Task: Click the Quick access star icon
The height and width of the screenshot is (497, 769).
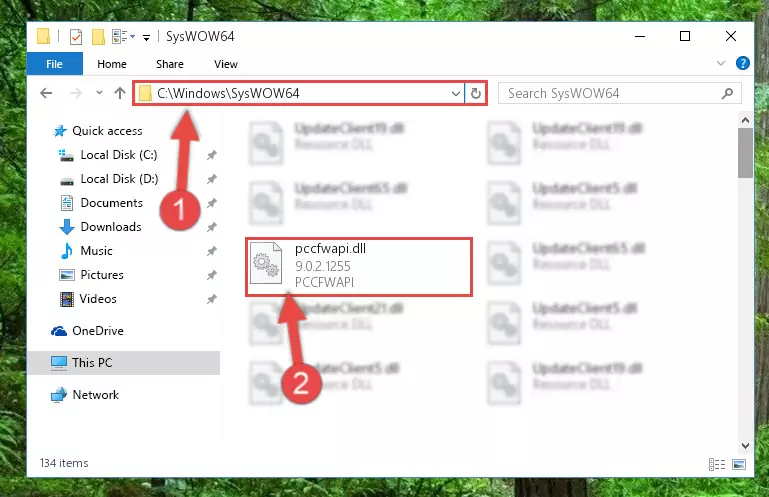Action: (60, 131)
